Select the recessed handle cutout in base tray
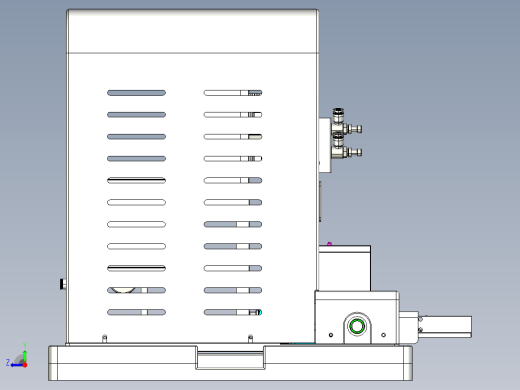The height and width of the screenshot is (390, 520). tap(230, 358)
